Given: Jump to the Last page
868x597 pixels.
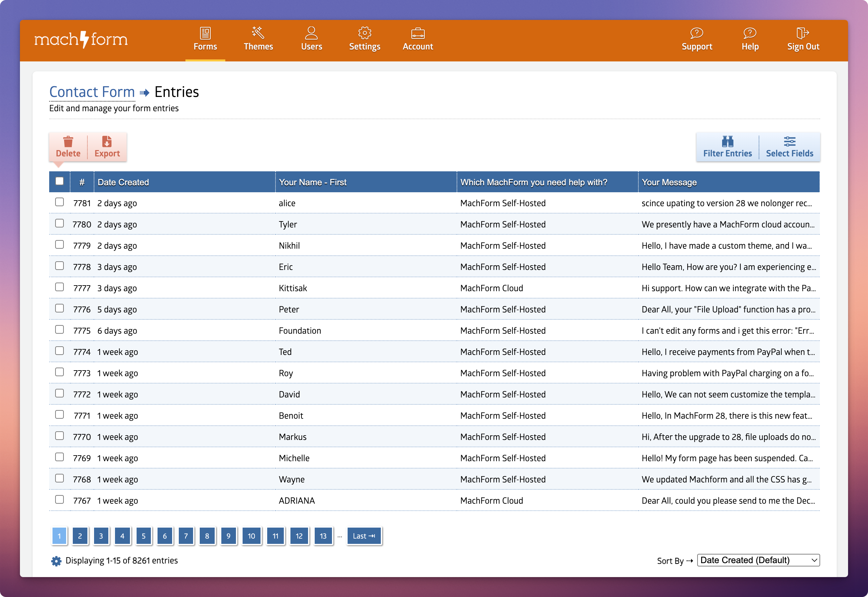Looking at the screenshot, I should coord(364,536).
